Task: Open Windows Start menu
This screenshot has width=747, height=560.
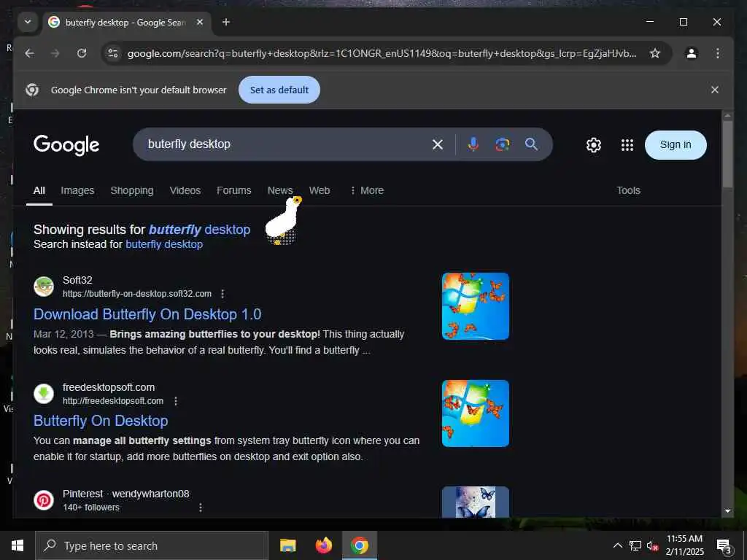Action: pyautogui.click(x=18, y=545)
